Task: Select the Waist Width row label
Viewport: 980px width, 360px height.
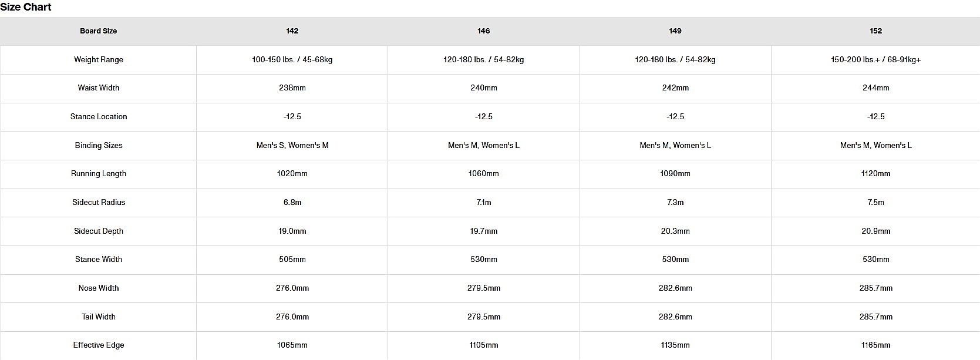Action: pyautogui.click(x=99, y=88)
